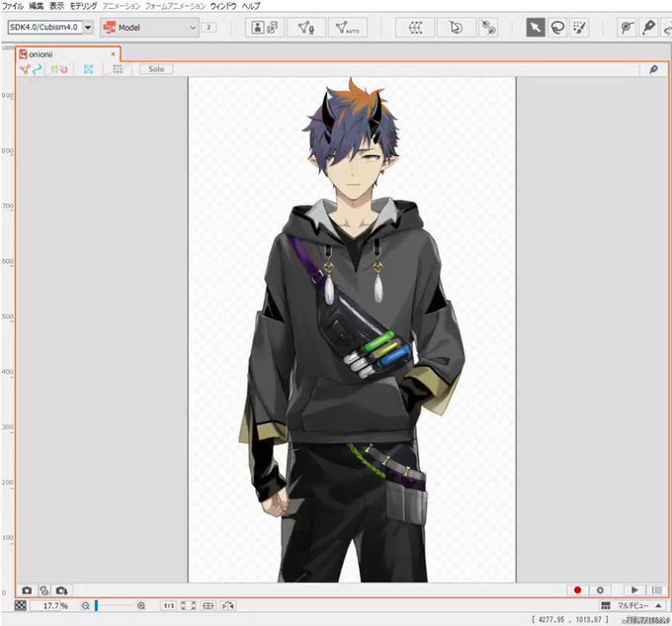672x626 pixels.
Task: Click the playback list icon next to play
Action: click(656, 590)
